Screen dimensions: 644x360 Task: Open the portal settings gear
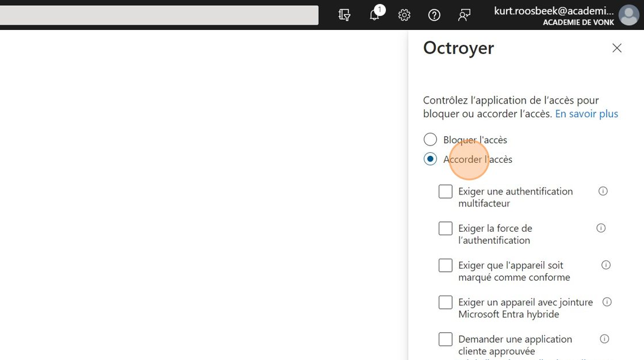click(404, 15)
